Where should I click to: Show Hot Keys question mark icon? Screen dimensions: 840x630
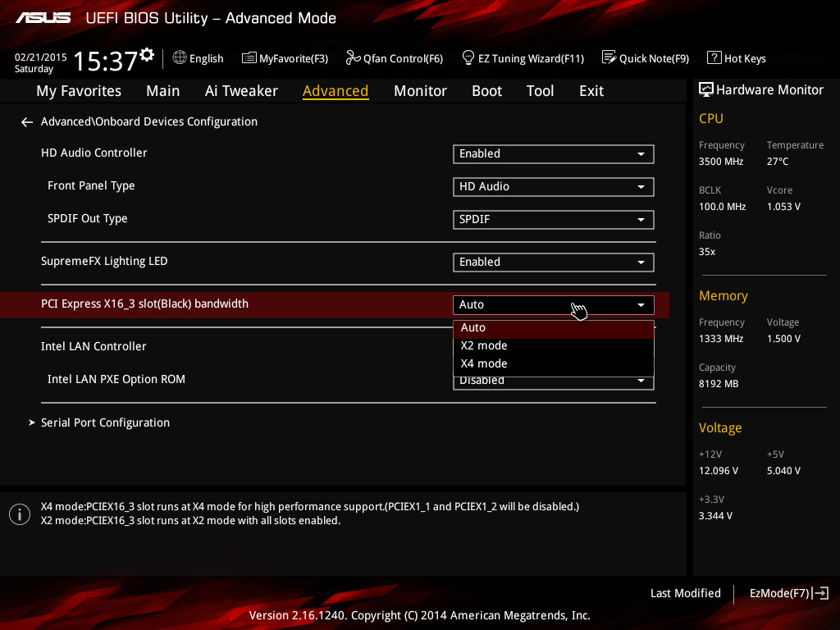[714, 57]
